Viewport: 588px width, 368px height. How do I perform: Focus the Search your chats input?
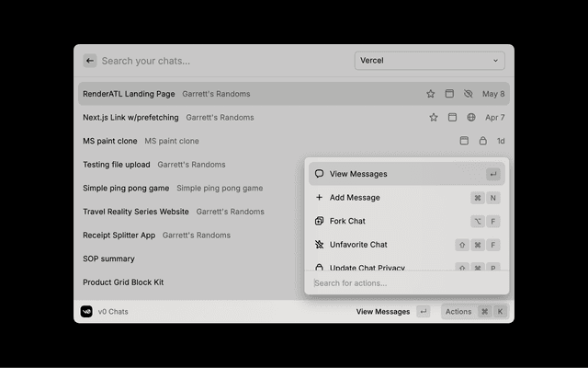[x=220, y=61]
